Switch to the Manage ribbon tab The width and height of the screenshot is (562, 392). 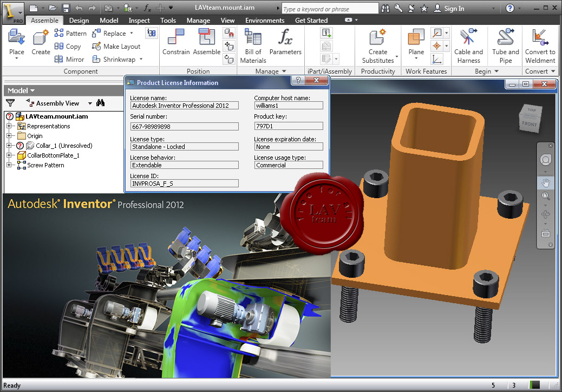[x=198, y=21]
